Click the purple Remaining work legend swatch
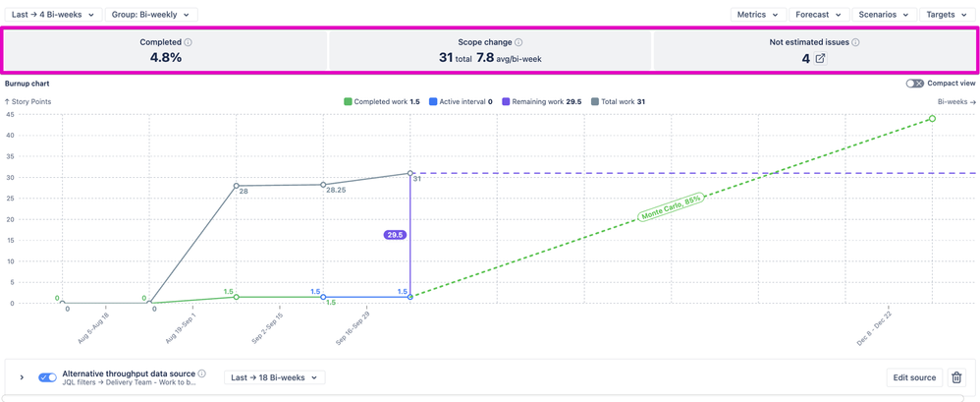Viewport: 980px width, 402px height. [506, 102]
